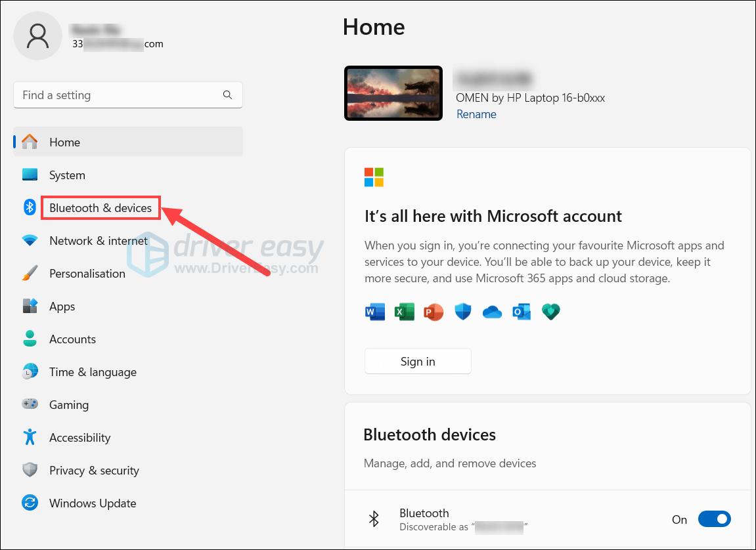Click the Personalisation paintbrush icon

pos(30,273)
